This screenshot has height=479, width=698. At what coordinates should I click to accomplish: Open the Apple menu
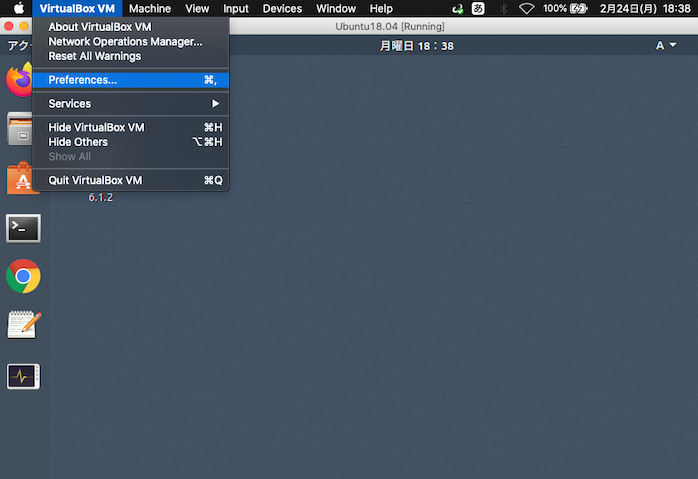pyautogui.click(x=19, y=8)
